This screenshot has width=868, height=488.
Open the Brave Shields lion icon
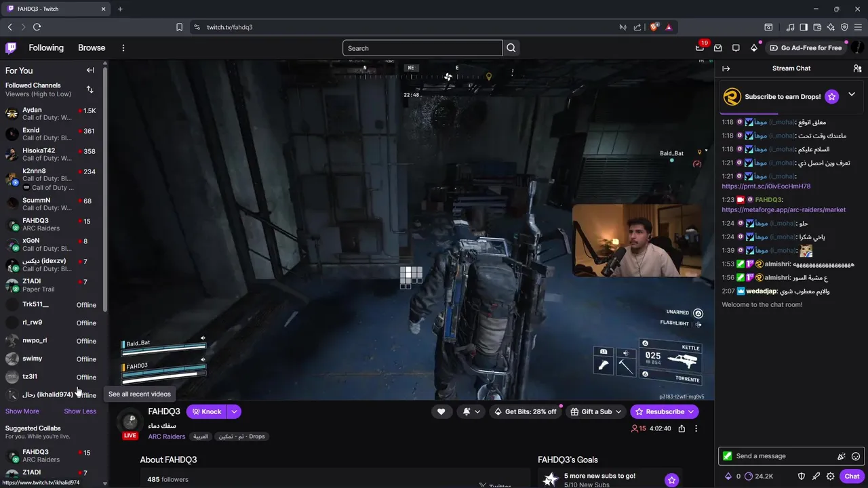654,27
